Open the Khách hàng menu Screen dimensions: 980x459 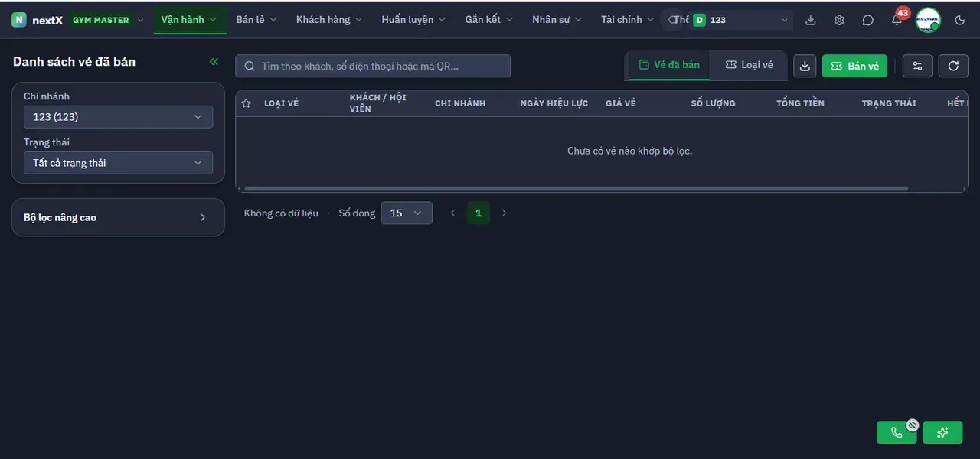[x=329, y=20]
